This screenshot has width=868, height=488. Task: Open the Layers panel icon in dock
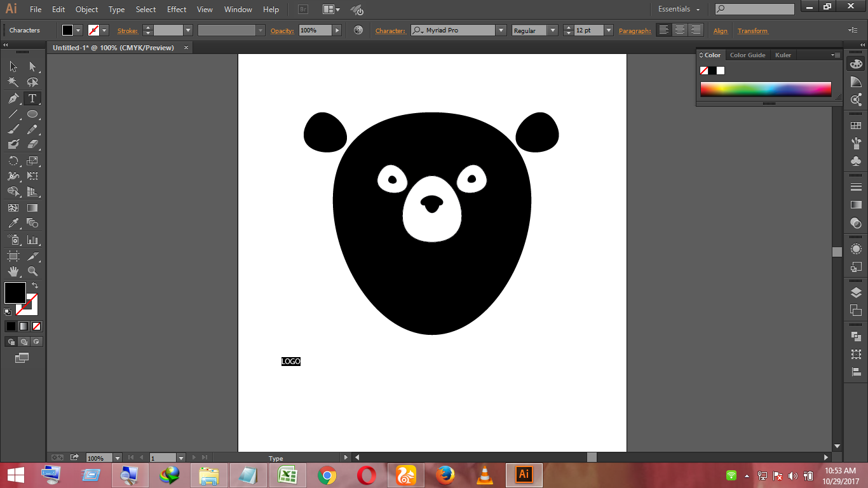click(856, 293)
